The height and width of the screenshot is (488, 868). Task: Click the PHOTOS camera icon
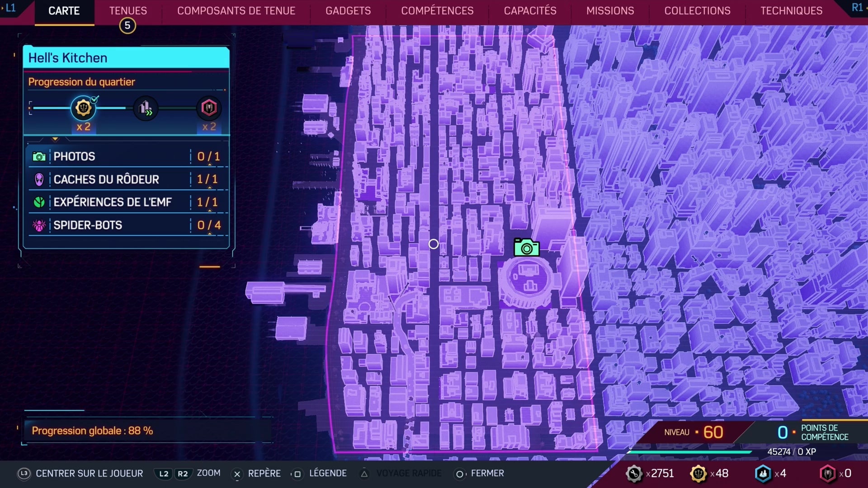coord(39,157)
